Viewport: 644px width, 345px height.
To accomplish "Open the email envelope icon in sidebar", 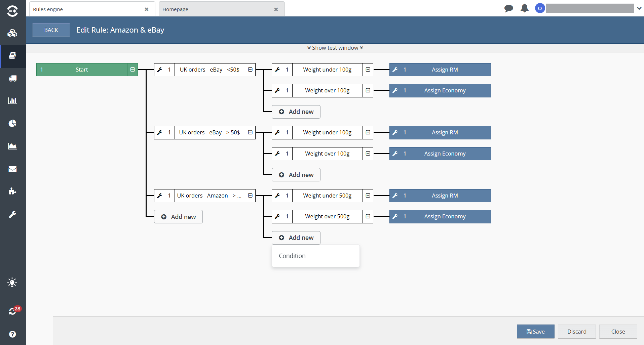I will pyautogui.click(x=12, y=169).
